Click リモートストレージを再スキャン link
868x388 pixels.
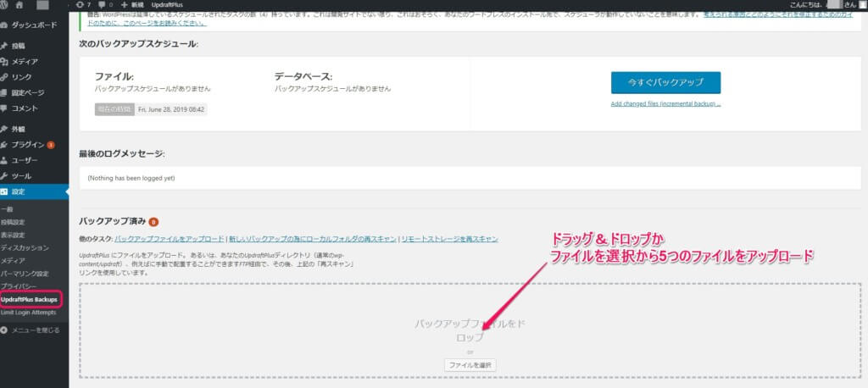coord(450,240)
